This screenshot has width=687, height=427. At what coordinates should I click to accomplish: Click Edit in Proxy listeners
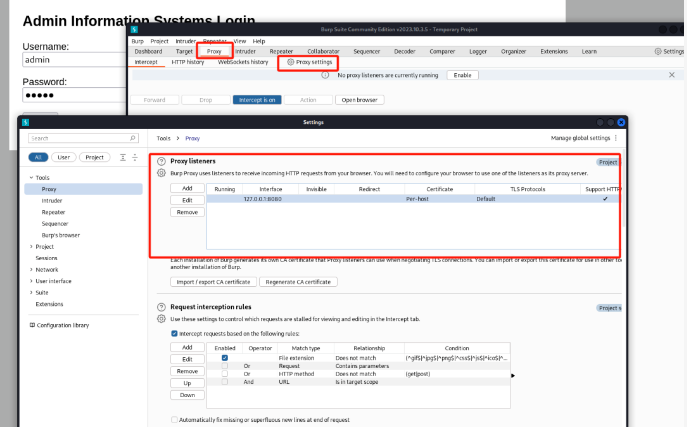coord(187,200)
